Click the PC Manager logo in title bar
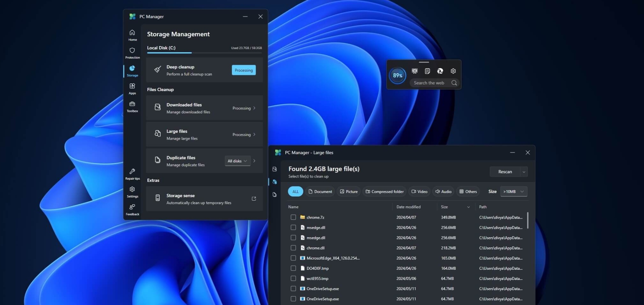 pos(133,17)
